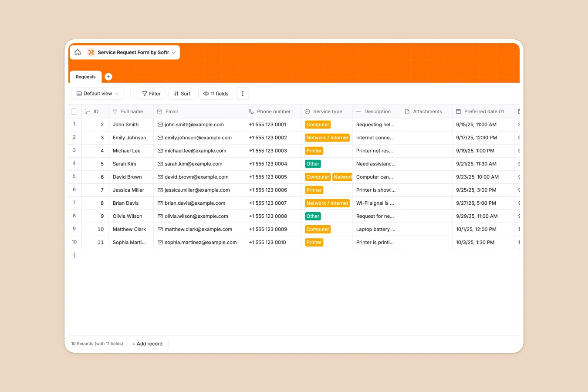Expand the Service Request Form by Softr dropdown

(x=174, y=52)
